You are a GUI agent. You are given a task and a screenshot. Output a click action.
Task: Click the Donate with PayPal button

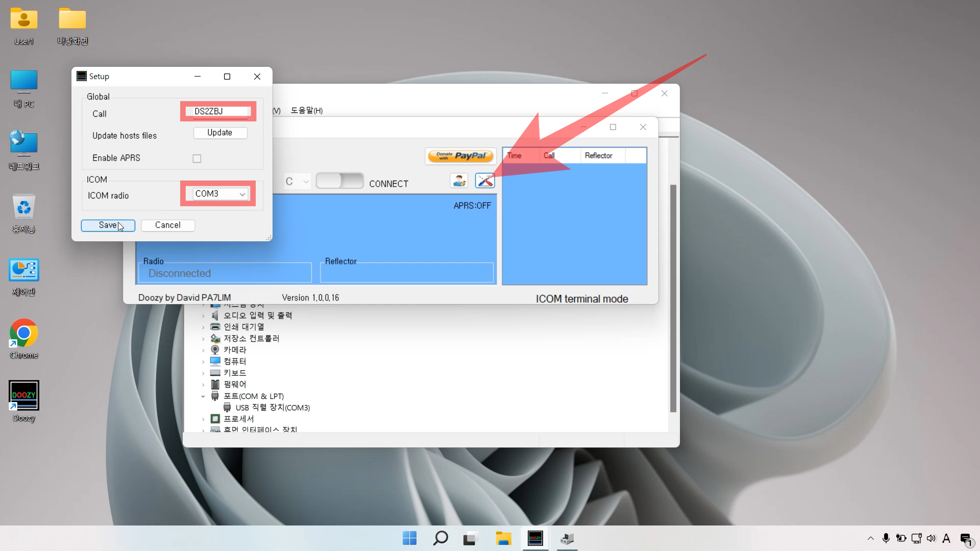(460, 156)
